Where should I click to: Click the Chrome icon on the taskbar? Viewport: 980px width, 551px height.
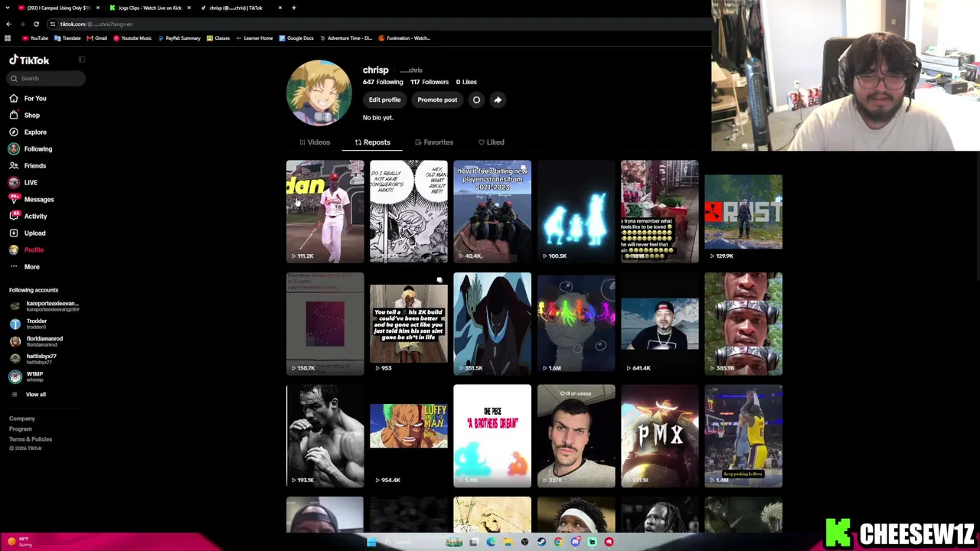coord(558,542)
